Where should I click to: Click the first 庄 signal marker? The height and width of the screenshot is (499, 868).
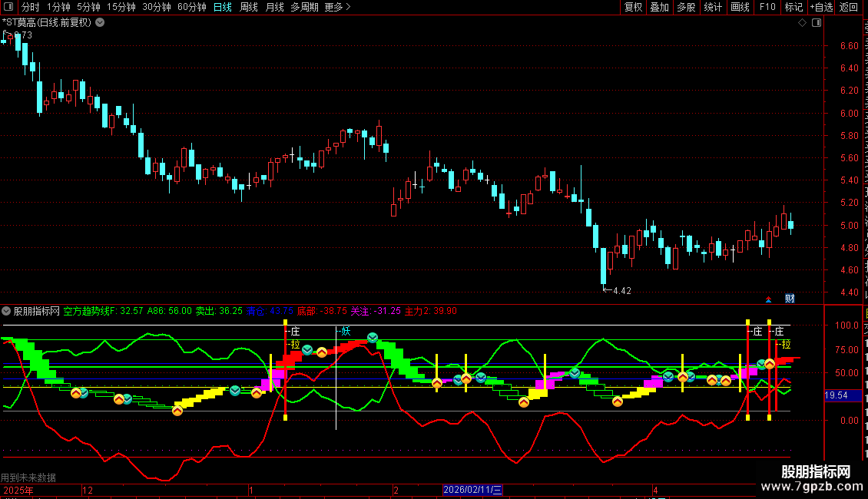(294, 332)
